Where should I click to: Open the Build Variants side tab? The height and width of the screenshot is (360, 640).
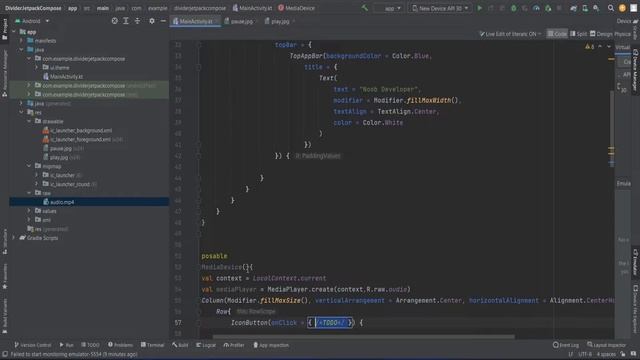tap(4, 316)
